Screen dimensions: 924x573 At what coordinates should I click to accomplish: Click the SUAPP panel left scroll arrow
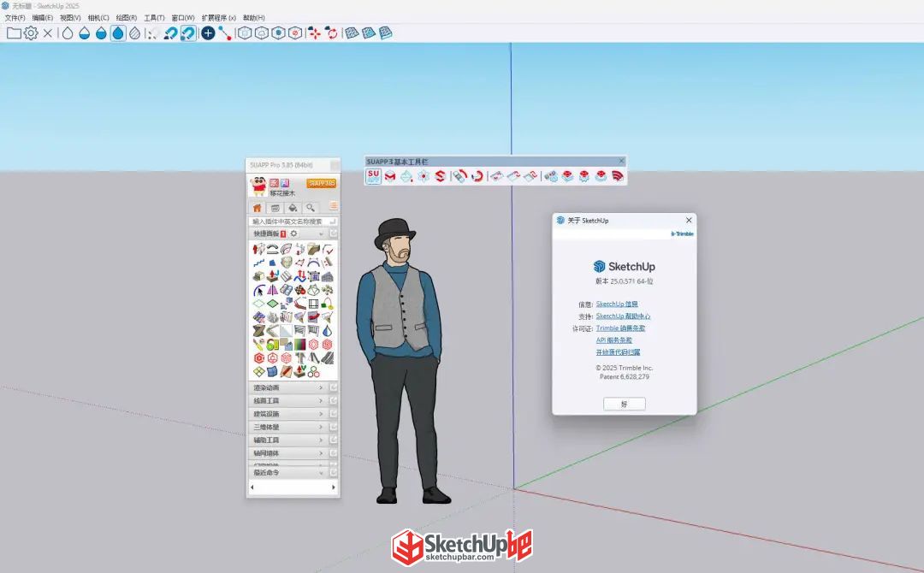252,487
